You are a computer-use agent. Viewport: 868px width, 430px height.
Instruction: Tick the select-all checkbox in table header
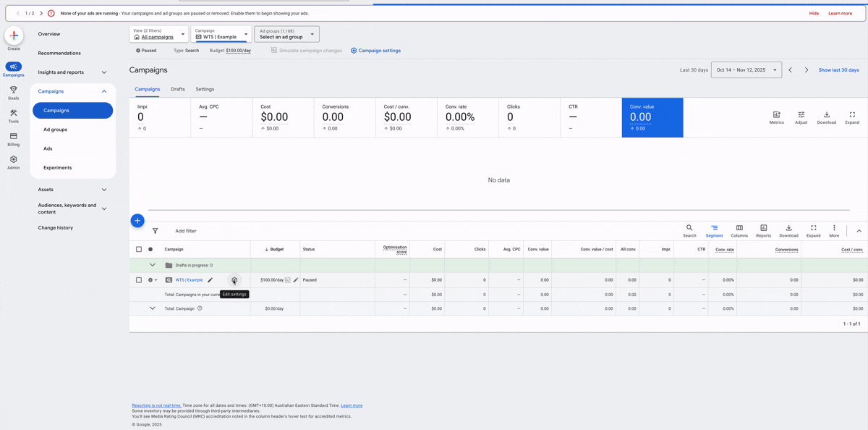tap(139, 249)
